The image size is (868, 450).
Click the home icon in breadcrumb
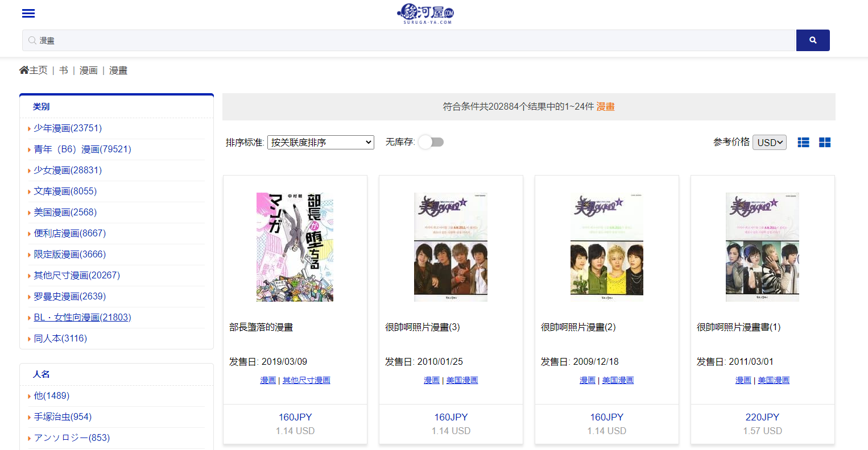click(24, 70)
